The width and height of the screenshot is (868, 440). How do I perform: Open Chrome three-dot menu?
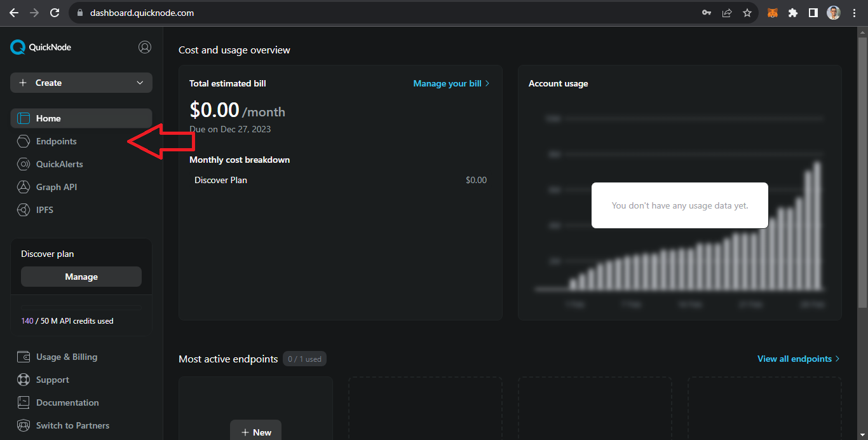tap(855, 13)
